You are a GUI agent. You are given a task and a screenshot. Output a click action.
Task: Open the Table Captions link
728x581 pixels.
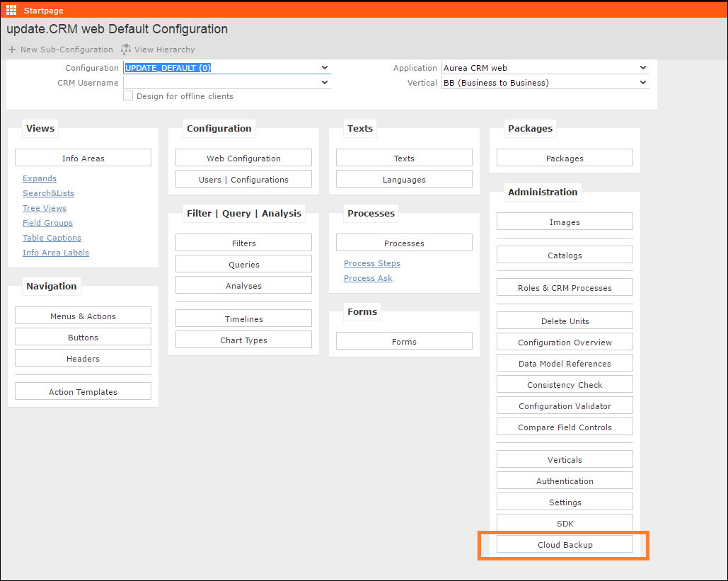52,238
